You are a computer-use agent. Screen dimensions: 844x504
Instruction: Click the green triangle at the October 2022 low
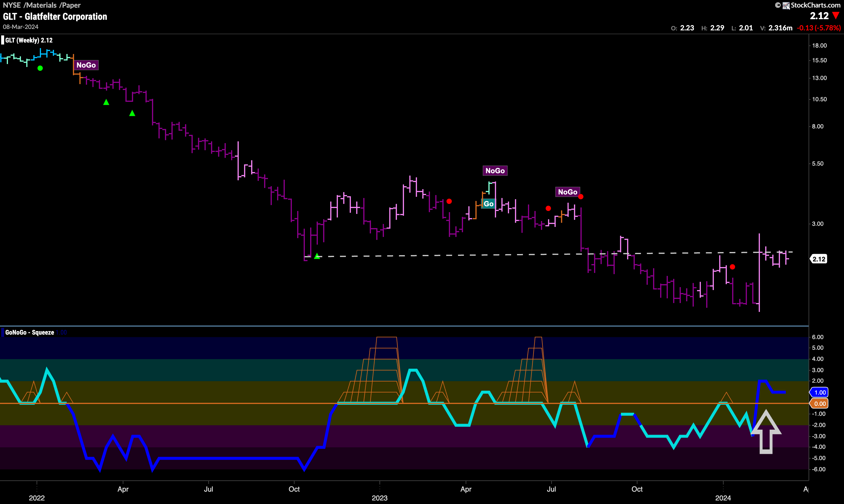317,256
